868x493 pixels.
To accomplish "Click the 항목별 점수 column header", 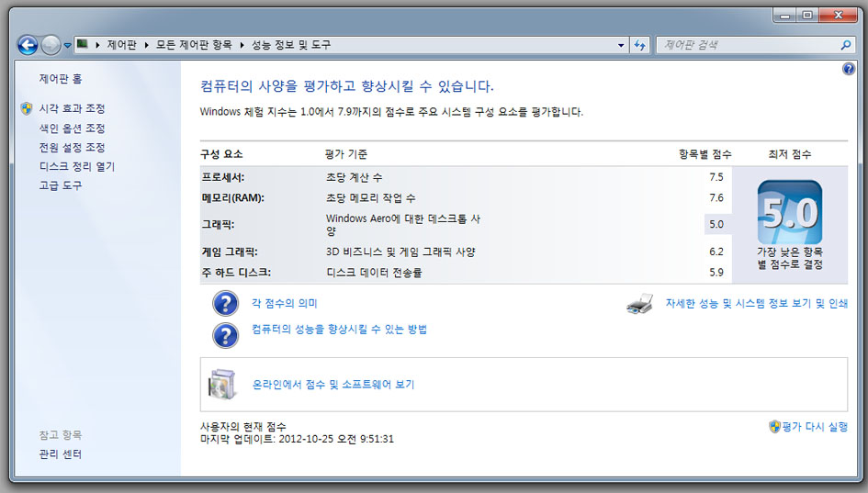I will tap(705, 154).
